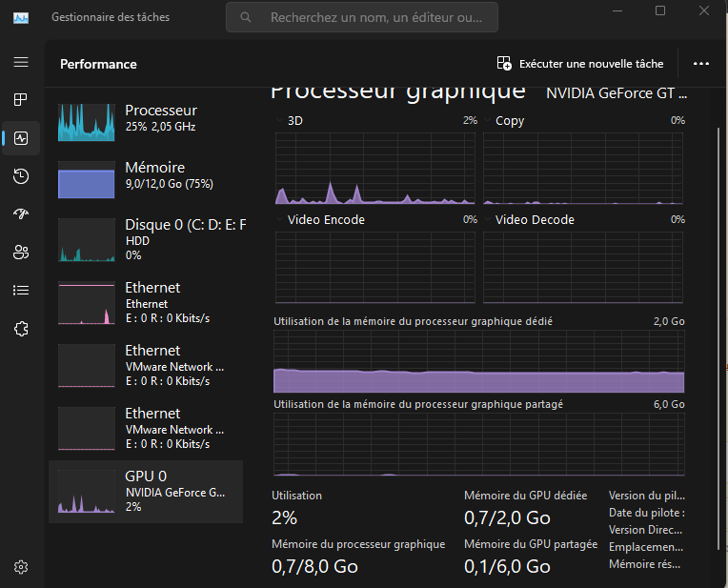Open the Details list page icon
The width and height of the screenshot is (728, 588).
pyautogui.click(x=21, y=291)
